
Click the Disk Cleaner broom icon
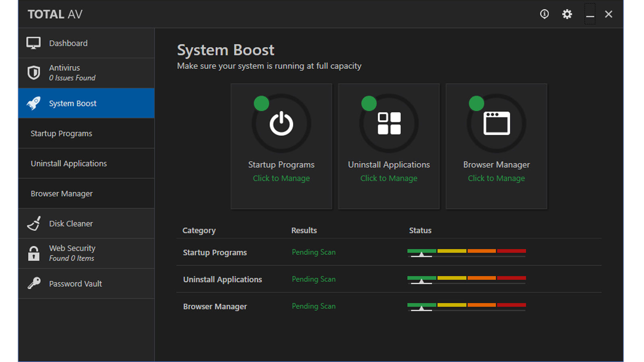pyautogui.click(x=34, y=224)
